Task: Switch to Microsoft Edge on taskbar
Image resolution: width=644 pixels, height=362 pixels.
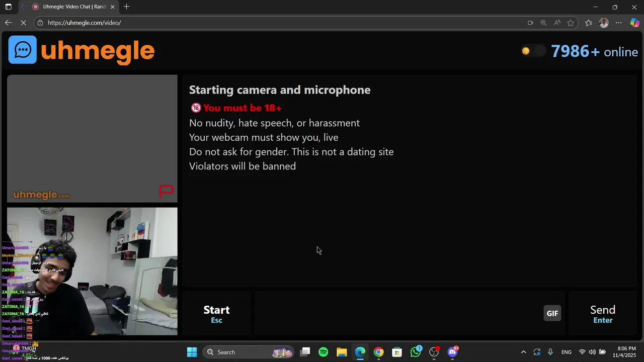Action: (x=360, y=352)
